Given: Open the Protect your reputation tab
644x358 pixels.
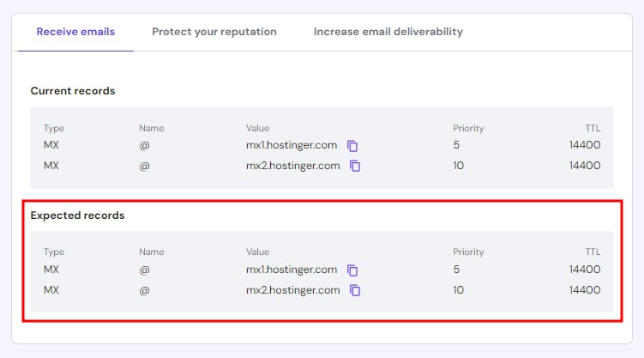Looking at the screenshot, I should click(214, 32).
